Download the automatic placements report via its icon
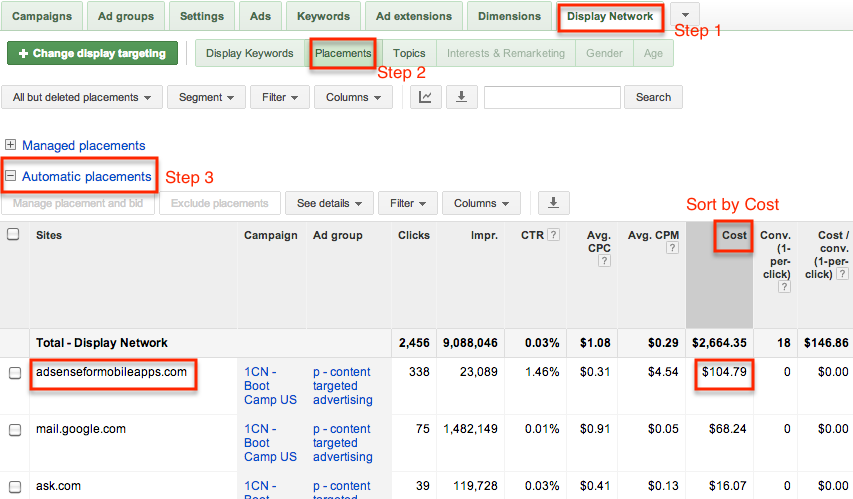The width and height of the screenshot is (853, 499). 553,203
